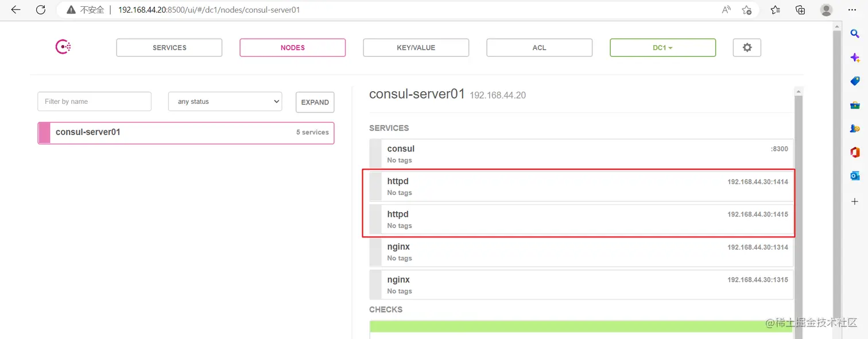Select httpd service on port 1414
868x339 pixels.
tap(581, 186)
